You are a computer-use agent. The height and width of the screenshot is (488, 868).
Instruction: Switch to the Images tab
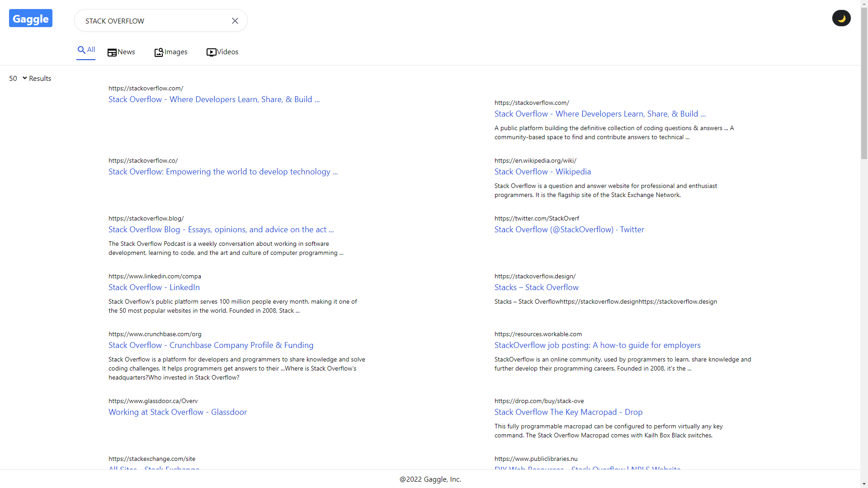coord(171,52)
